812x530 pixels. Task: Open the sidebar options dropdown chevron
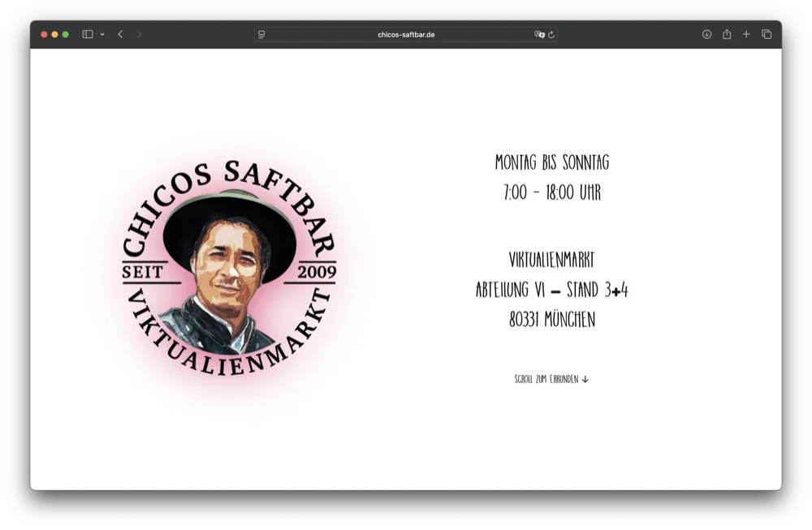pos(102,35)
